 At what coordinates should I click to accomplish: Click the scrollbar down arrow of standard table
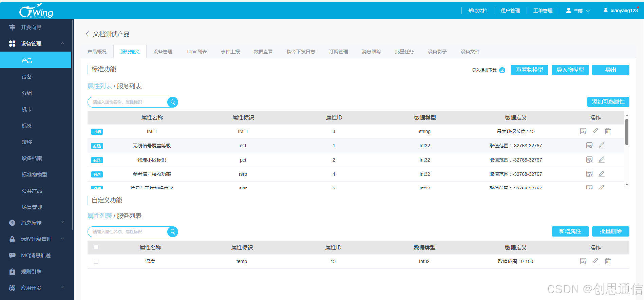tap(627, 185)
